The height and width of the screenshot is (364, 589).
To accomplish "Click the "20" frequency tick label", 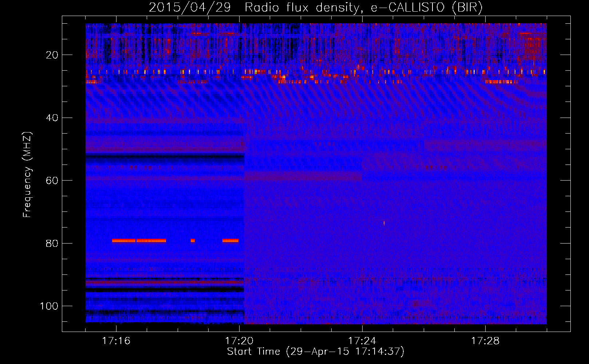I will click(x=52, y=55).
